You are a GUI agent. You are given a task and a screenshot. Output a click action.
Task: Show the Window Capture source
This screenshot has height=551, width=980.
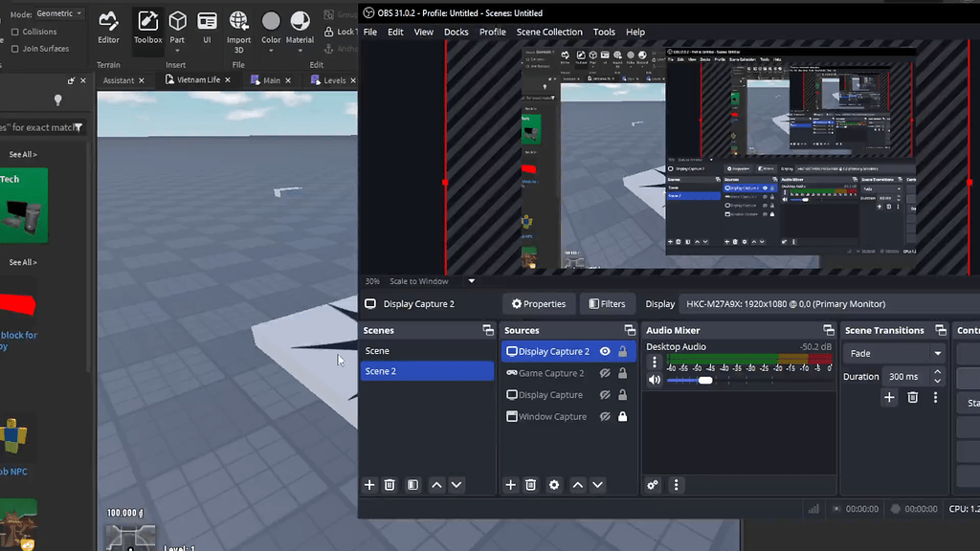coord(605,417)
